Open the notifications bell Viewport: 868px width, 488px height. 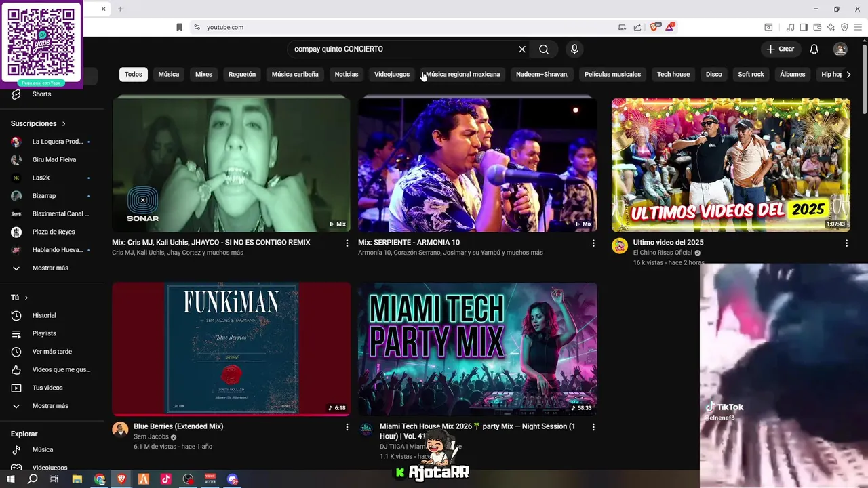coord(814,49)
